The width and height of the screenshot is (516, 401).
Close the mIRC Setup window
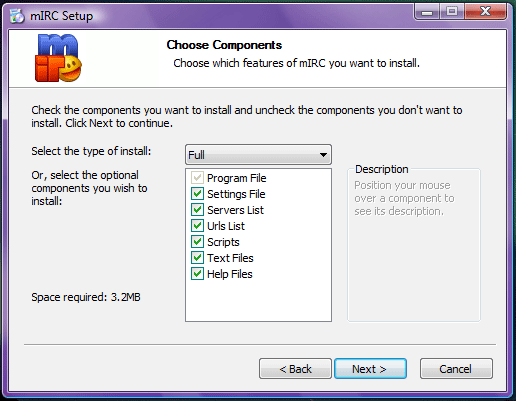click(485, 12)
